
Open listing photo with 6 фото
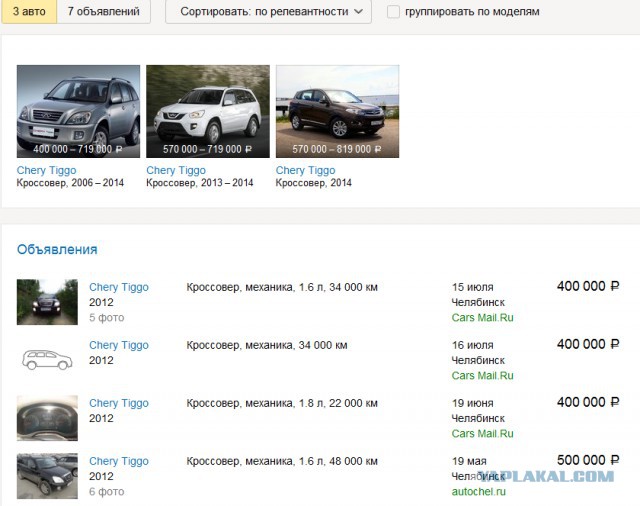(x=47, y=476)
